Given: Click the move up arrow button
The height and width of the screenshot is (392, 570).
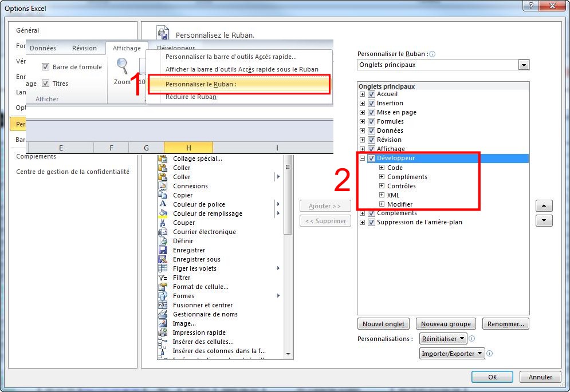Looking at the screenshot, I should [544, 206].
